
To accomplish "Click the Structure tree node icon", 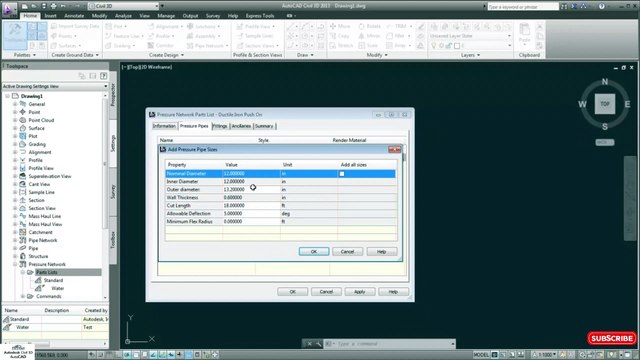I will 23,256.
